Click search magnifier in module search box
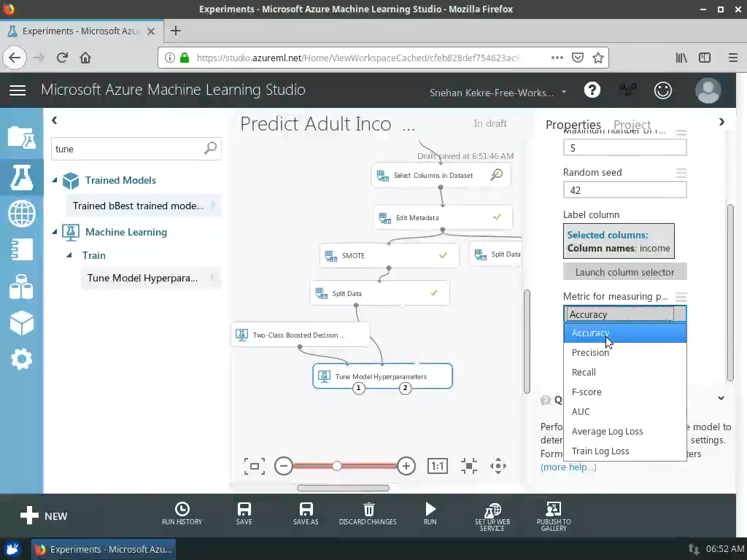 (210, 149)
